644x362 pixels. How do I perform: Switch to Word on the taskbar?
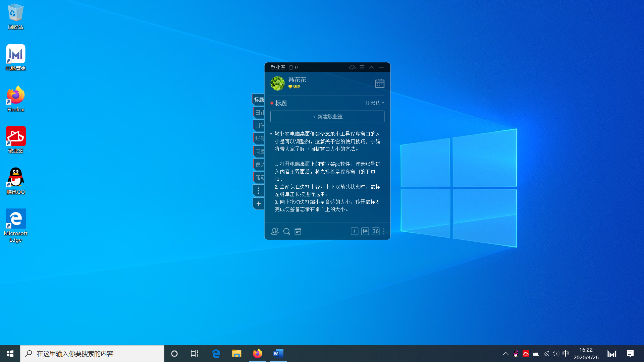pos(278,354)
